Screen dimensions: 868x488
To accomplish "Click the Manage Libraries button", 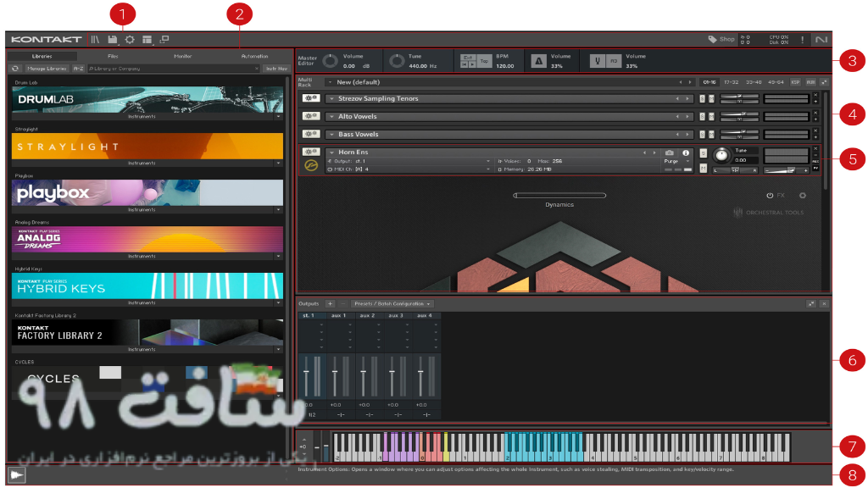I will pyautogui.click(x=47, y=69).
